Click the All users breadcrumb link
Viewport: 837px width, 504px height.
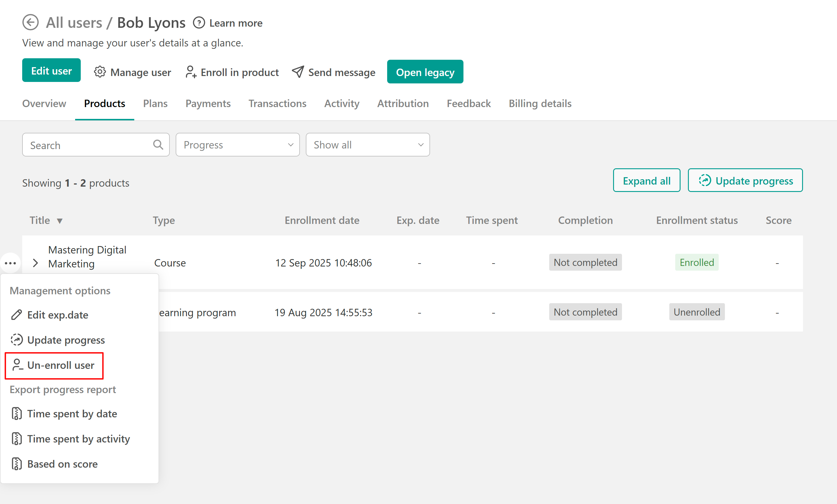coord(74,23)
